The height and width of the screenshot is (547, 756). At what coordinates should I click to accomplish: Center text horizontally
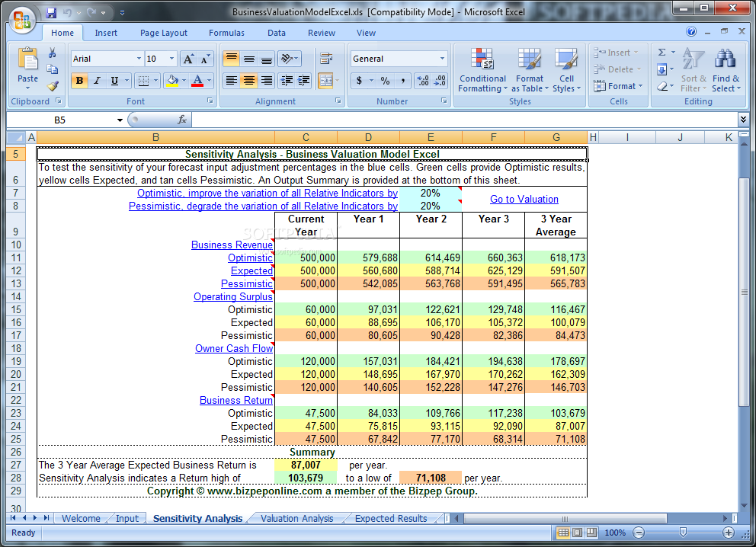coord(249,81)
